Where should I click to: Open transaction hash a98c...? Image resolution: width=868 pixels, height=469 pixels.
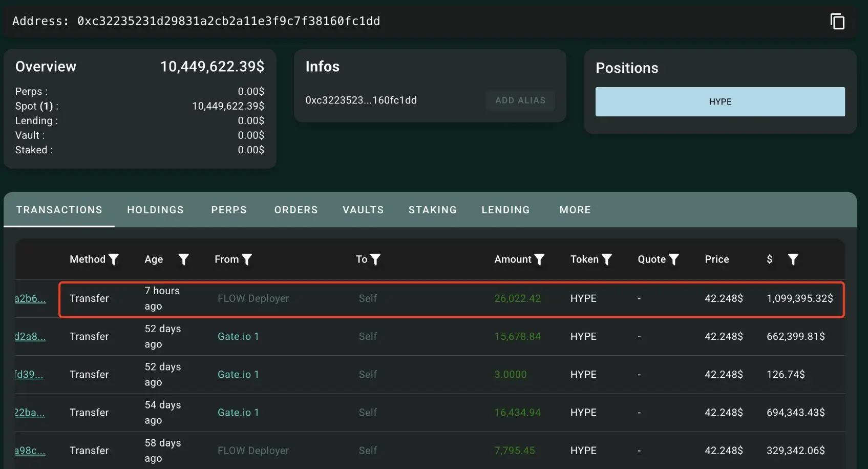pyautogui.click(x=30, y=451)
